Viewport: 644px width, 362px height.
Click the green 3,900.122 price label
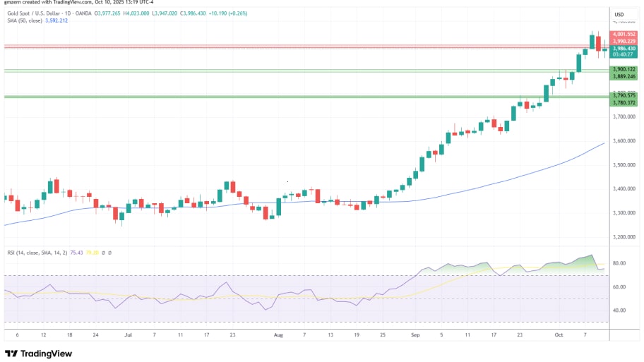(x=625, y=69)
